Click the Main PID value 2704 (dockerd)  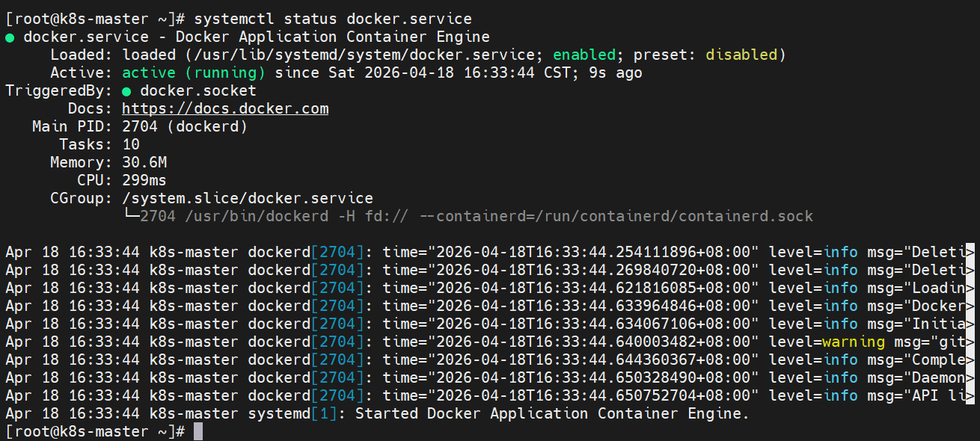[185, 127]
